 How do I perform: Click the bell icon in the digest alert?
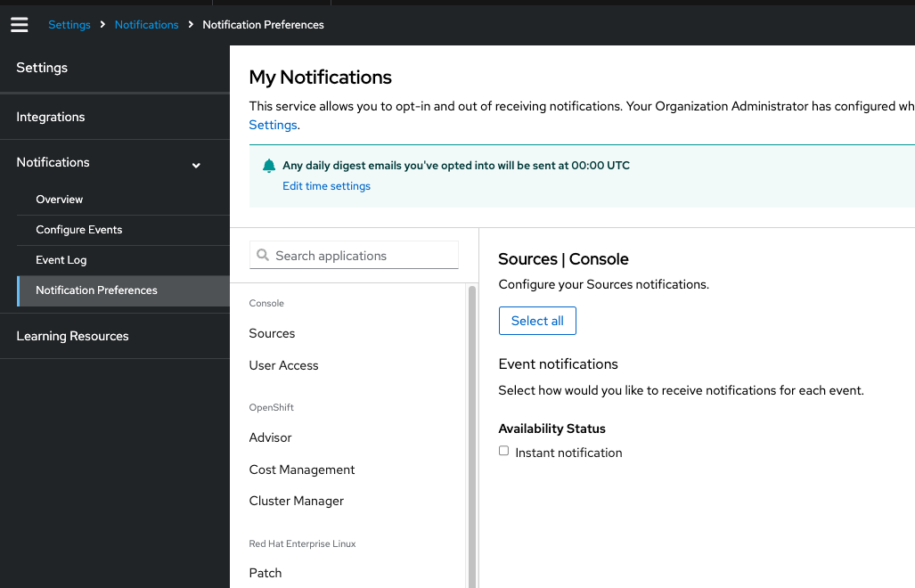[x=269, y=166]
